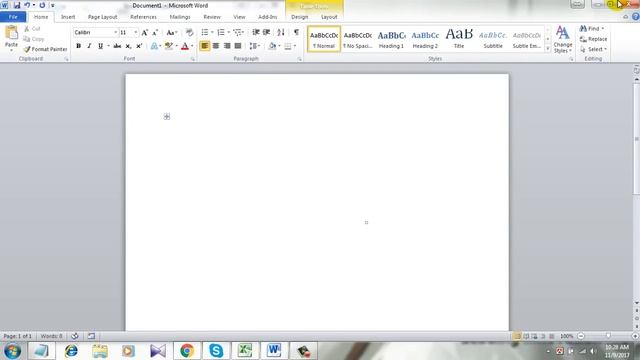Open the font size dropdown

tap(136, 32)
